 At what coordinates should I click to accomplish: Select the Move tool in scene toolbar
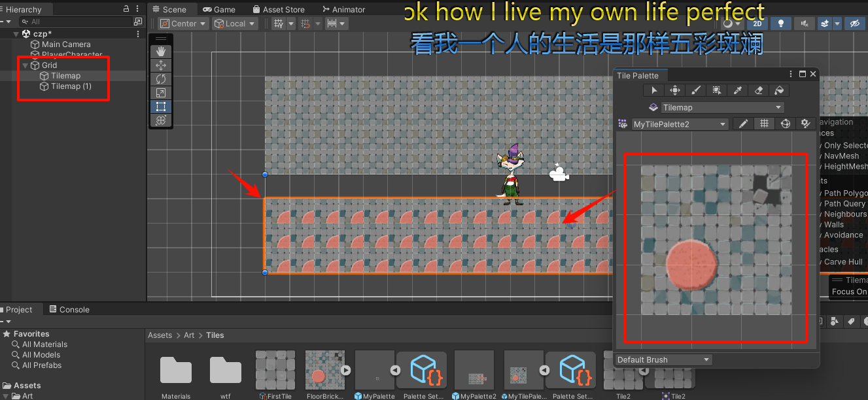point(161,65)
